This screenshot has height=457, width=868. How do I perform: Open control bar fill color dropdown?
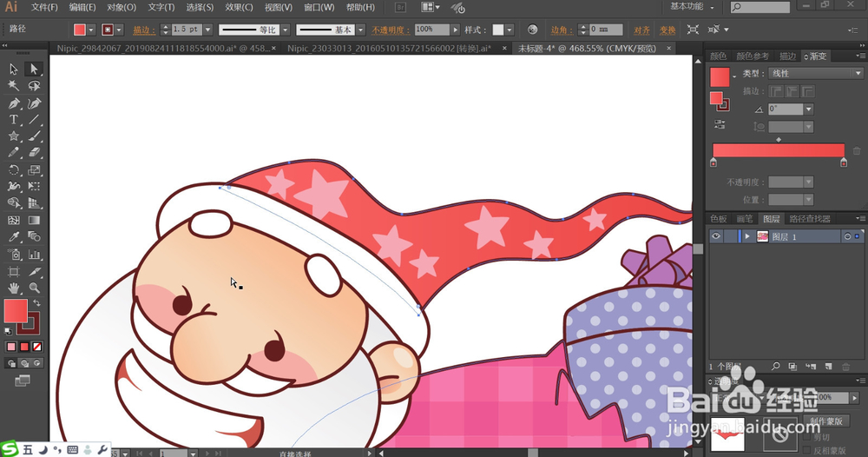[91, 30]
